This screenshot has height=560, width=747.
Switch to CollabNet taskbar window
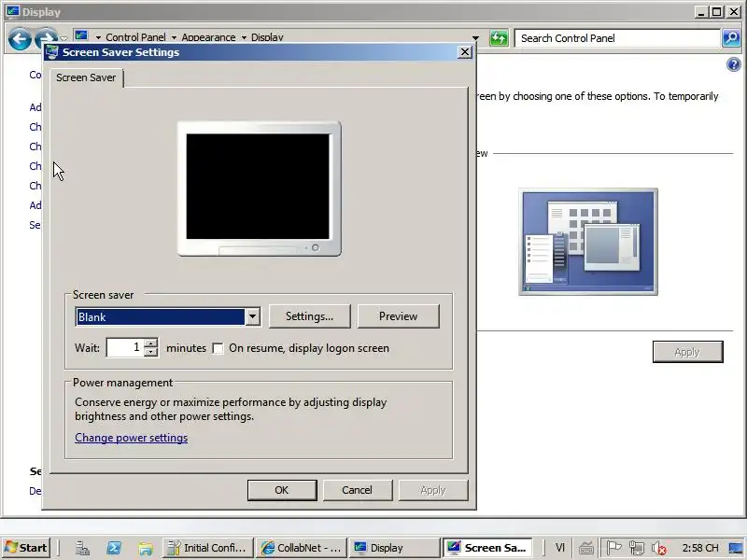[x=301, y=548]
